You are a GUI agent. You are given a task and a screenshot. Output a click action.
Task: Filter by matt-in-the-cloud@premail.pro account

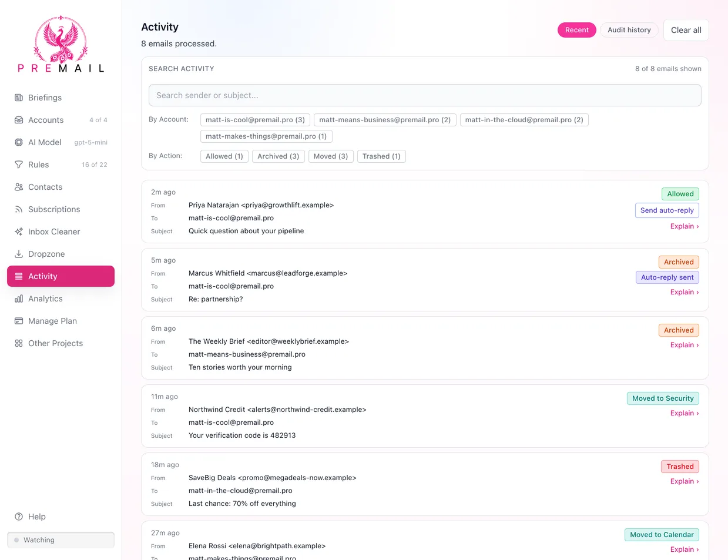[524, 120]
